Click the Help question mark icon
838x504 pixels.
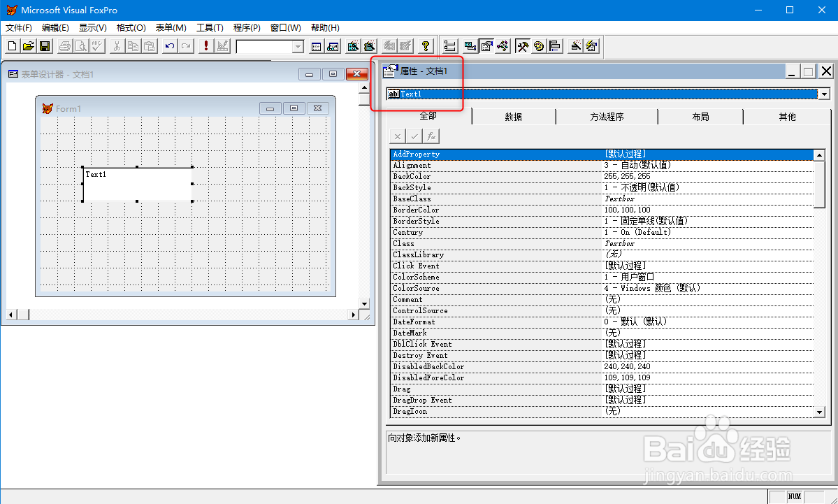426,47
